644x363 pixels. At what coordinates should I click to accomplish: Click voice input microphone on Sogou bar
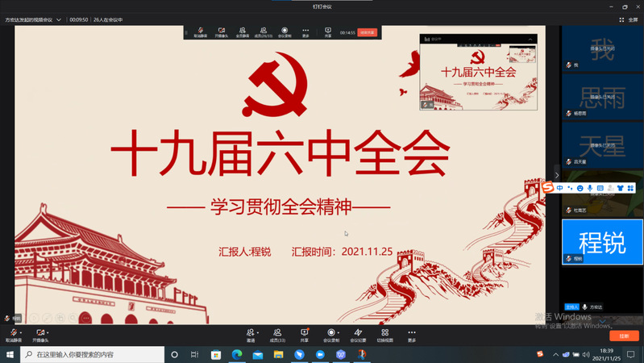590,188
